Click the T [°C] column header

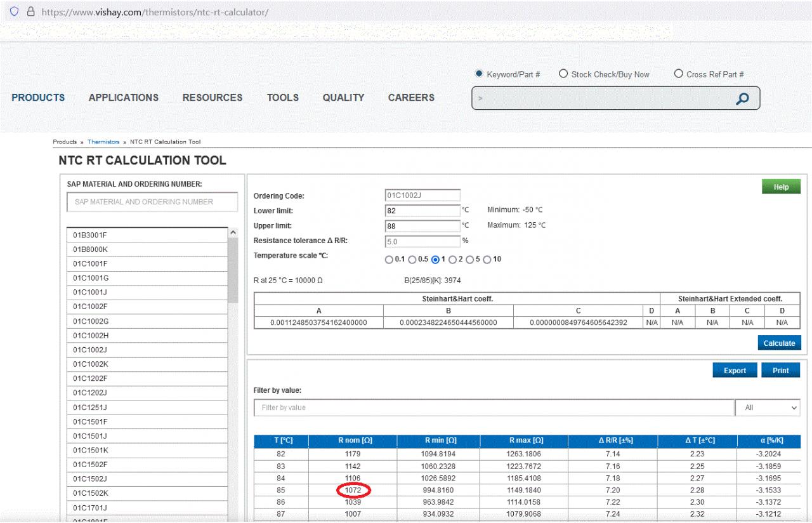281,441
